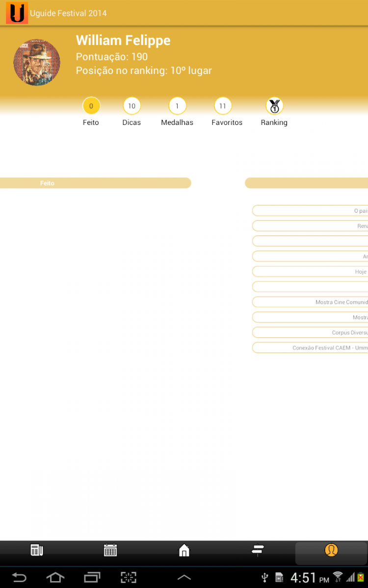This screenshot has height=588, width=368.
Task: Tap the screenshot capture icon in navigation bar
Action: pos(129,577)
